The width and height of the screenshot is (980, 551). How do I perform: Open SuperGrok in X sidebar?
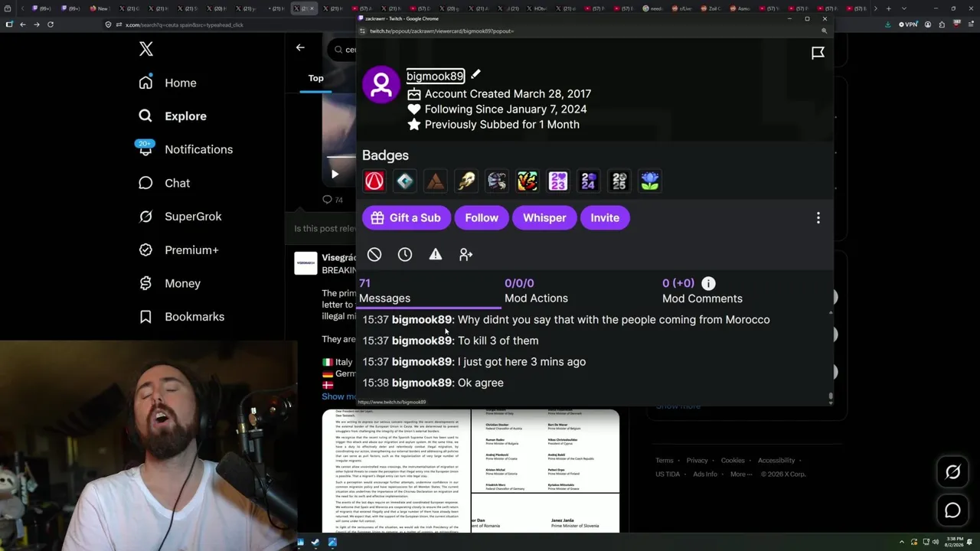181,217
